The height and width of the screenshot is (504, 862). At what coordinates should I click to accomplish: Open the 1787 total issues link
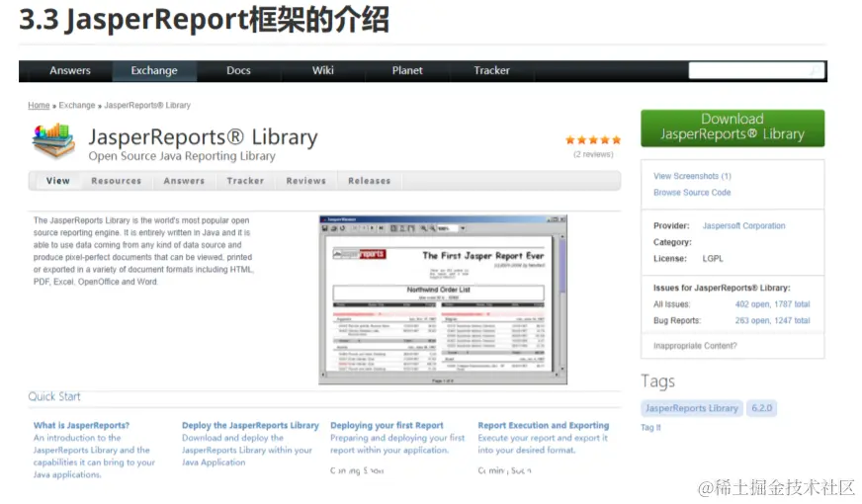(x=792, y=304)
